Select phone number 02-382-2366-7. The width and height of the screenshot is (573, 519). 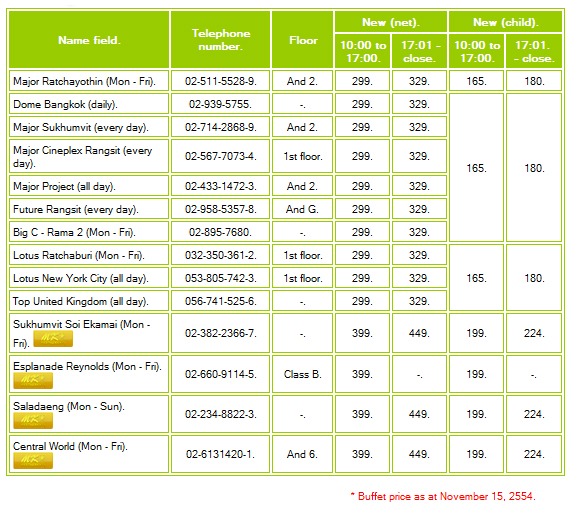pyautogui.click(x=221, y=333)
